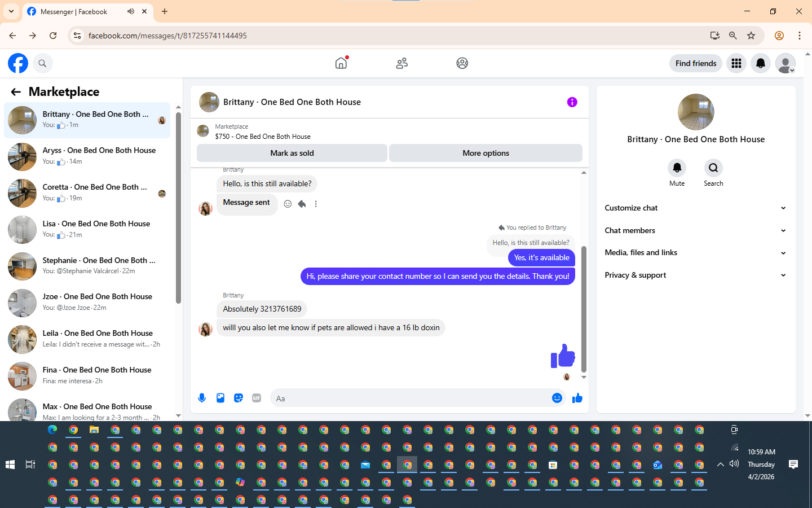Open File Explorer from the taskbar
The image size is (812, 508).
coord(94,430)
